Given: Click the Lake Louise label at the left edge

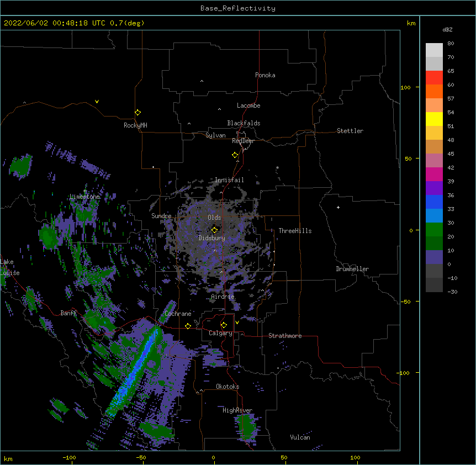Looking at the screenshot, I should [9, 267].
